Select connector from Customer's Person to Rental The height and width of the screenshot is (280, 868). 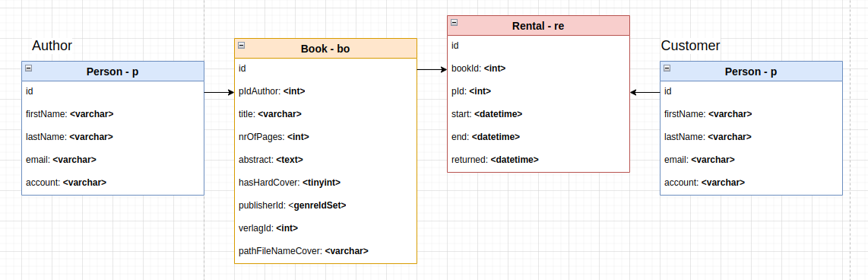pyautogui.click(x=645, y=93)
